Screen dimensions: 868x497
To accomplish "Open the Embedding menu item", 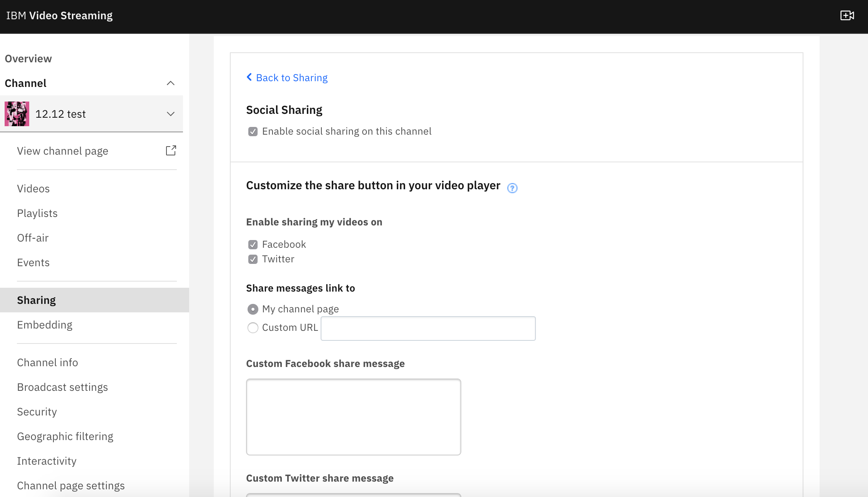I will click(45, 325).
